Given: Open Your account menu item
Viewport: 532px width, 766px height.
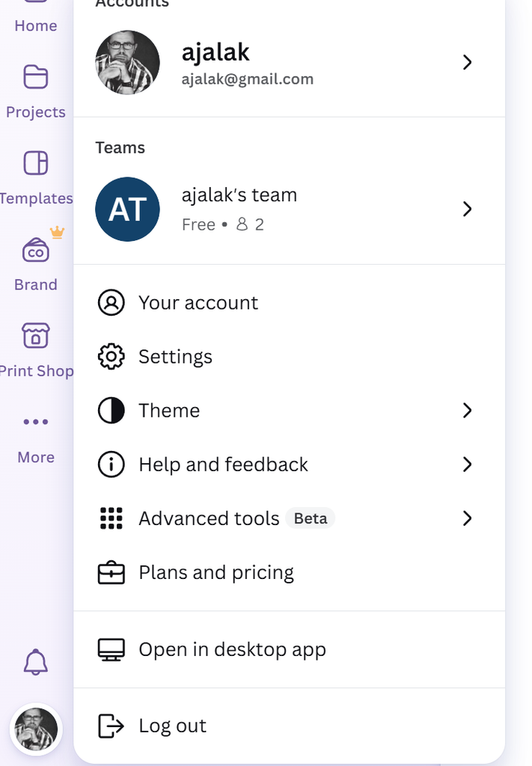Looking at the screenshot, I should pos(290,302).
